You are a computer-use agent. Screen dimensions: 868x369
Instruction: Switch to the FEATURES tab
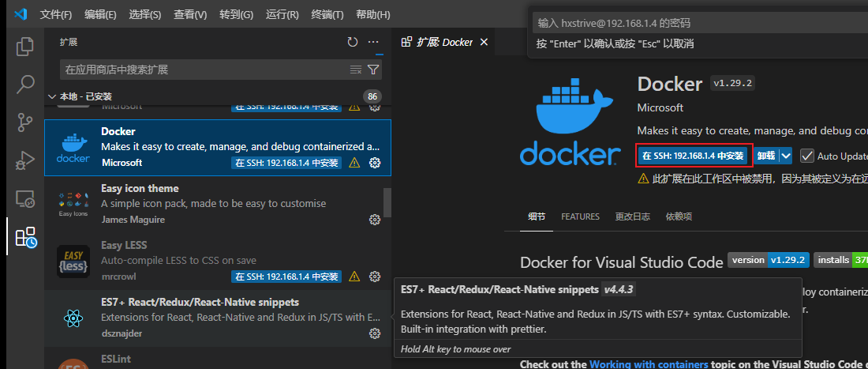tap(580, 217)
